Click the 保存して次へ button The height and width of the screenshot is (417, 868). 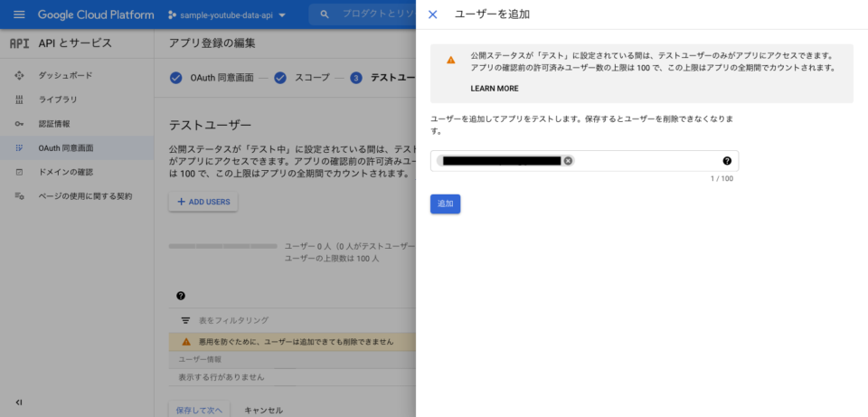click(199, 410)
